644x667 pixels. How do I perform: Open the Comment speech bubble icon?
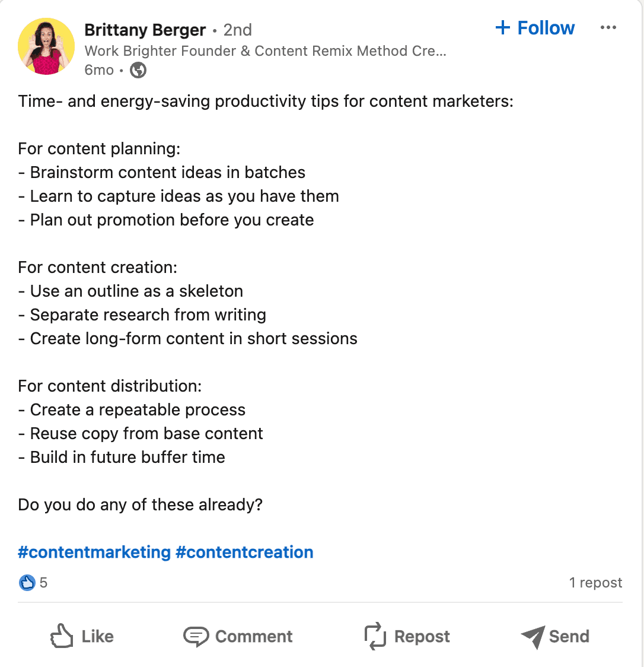(196, 636)
